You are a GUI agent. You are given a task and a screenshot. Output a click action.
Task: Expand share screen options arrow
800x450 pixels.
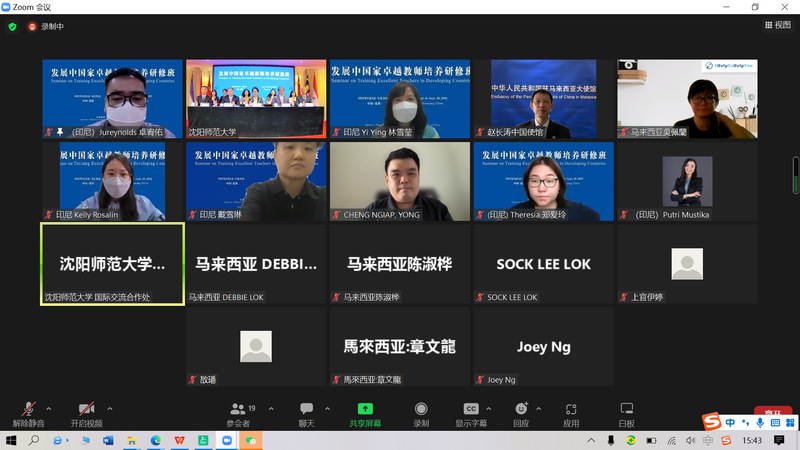click(x=390, y=408)
